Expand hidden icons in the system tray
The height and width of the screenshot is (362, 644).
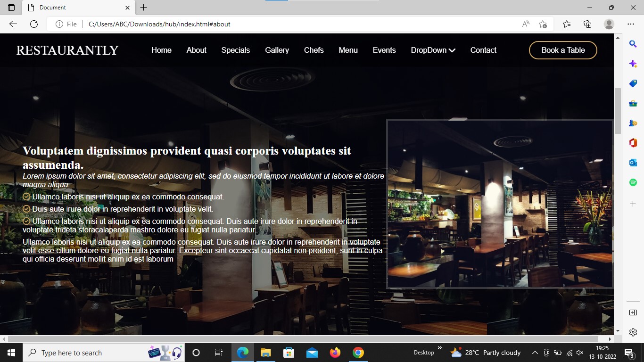click(535, 353)
